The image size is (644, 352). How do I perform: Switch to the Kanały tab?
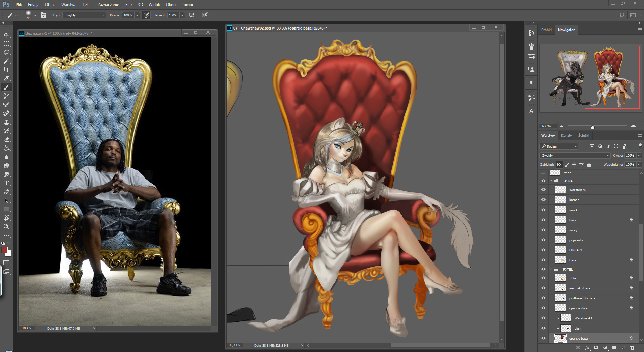click(x=566, y=136)
